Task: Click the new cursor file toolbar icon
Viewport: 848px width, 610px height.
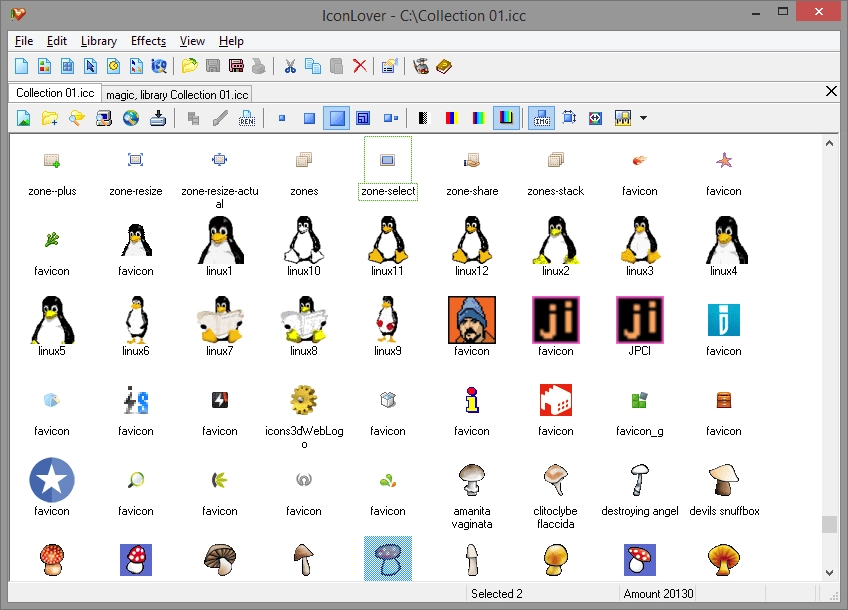Action: [90, 67]
